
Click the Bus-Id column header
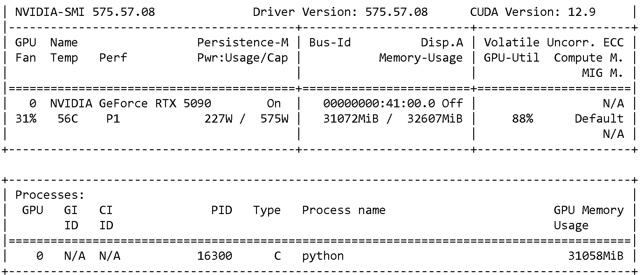330,43
